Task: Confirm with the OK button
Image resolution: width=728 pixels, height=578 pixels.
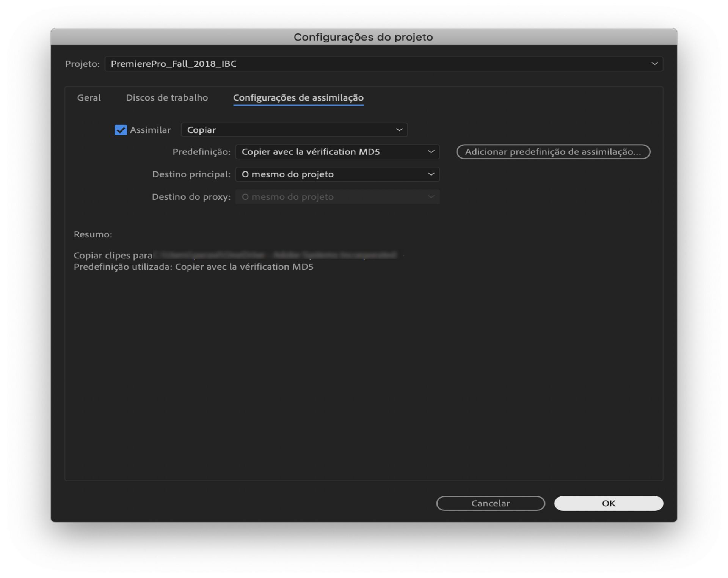Action: [608, 503]
